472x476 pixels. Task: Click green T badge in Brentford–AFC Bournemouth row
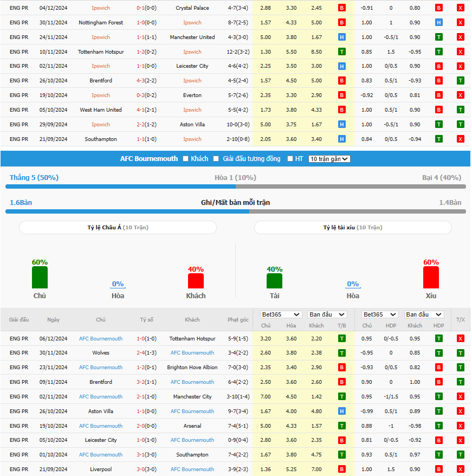461,382
